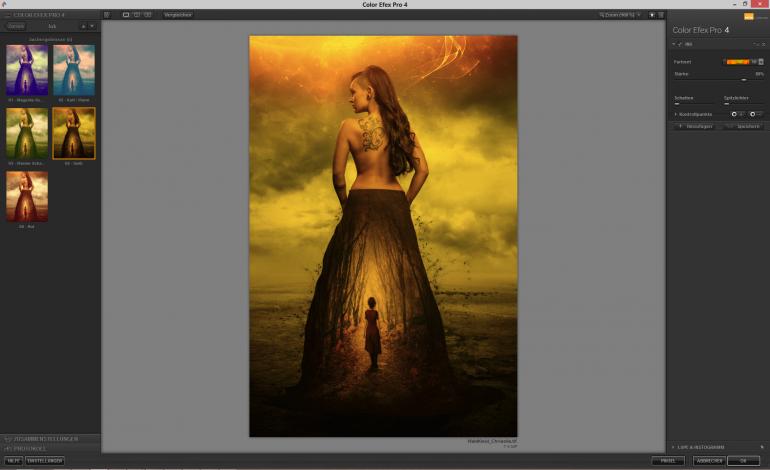Click the Spitzlichter slider
This screenshot has width=770, height=470.
click(x=744, y=104)
